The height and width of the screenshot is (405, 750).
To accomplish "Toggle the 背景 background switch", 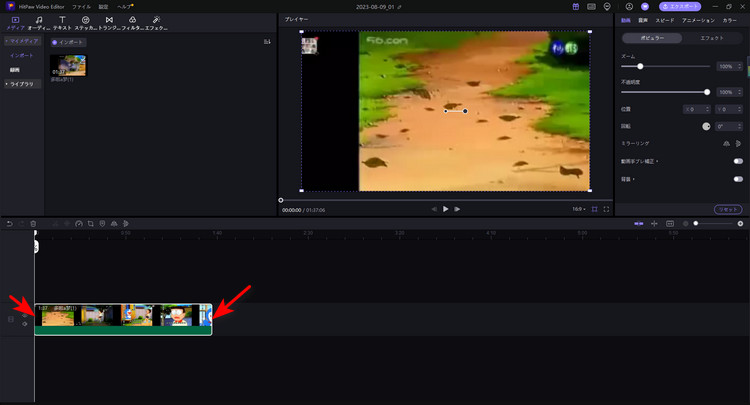I will click(738, 179).
